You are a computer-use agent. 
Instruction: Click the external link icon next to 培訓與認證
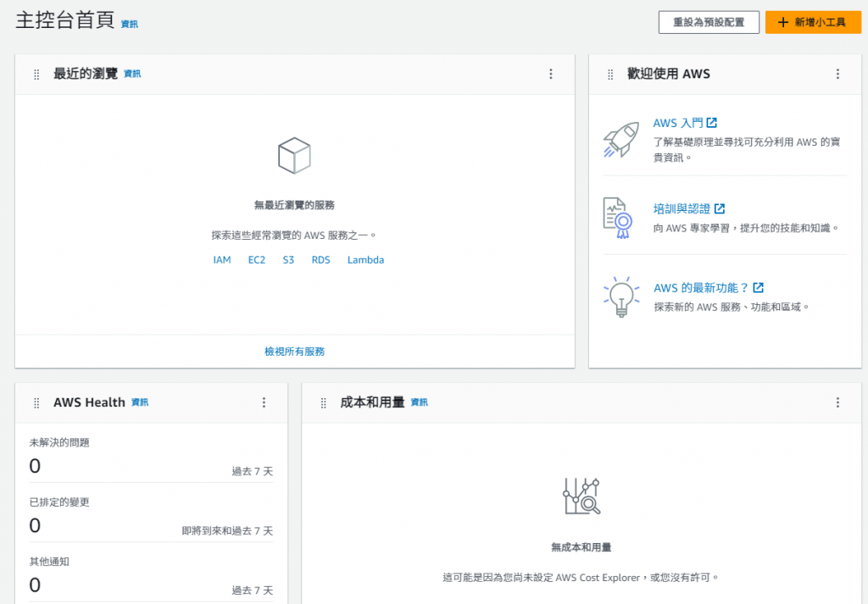[719, 208]
